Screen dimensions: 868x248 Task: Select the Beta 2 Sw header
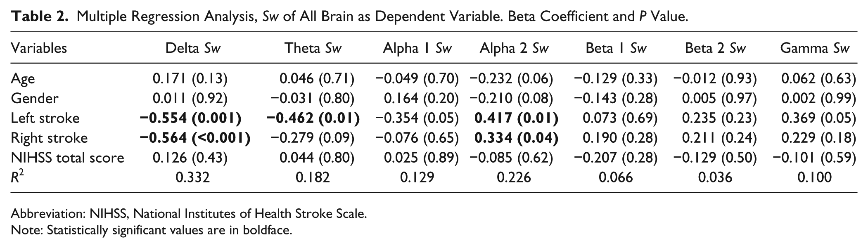715,48
